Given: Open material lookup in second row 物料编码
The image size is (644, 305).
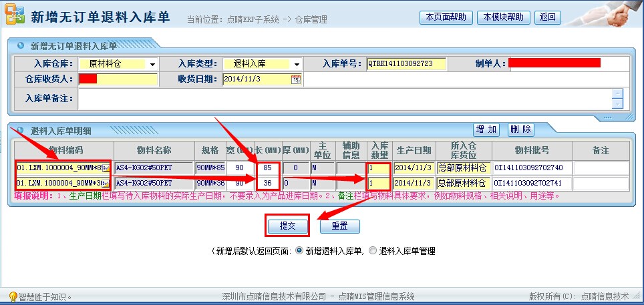Looking at the screenshot, I should point(106,183).
